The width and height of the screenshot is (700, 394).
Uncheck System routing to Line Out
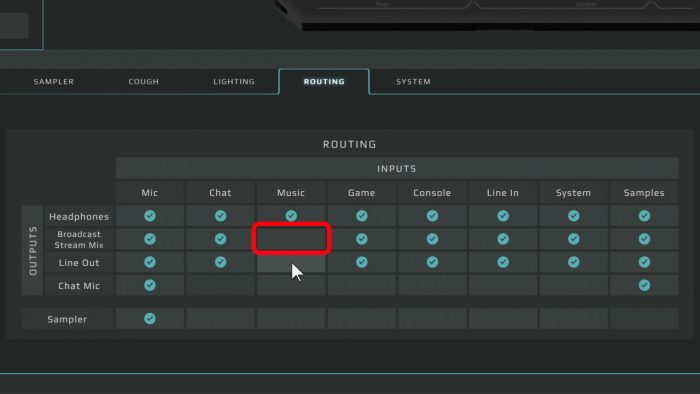coord(574,262)
